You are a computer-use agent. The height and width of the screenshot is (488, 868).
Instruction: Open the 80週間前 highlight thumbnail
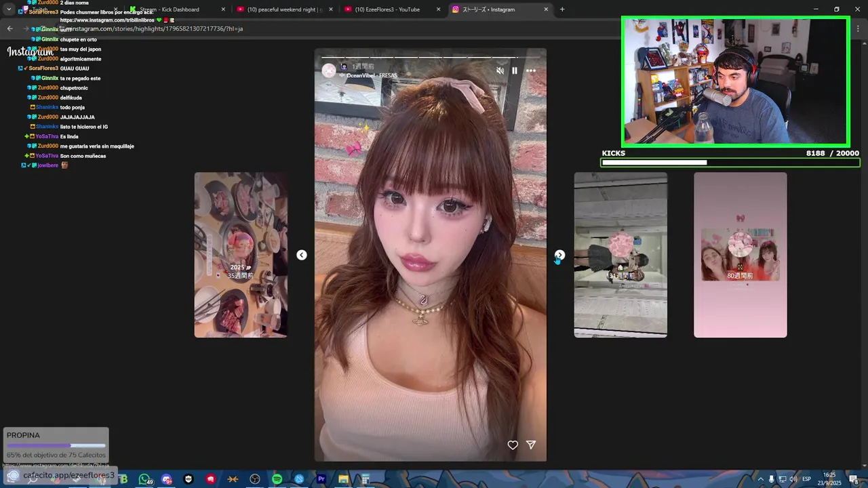click(741, 255)
